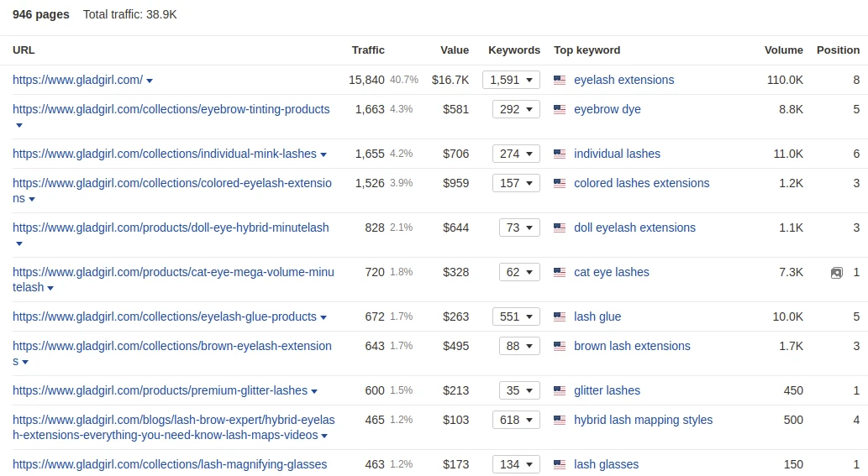Open caret menu for premium-glitter-lashes URL
The width and height of the screenshot is (868, 476).
coord(314,391)
